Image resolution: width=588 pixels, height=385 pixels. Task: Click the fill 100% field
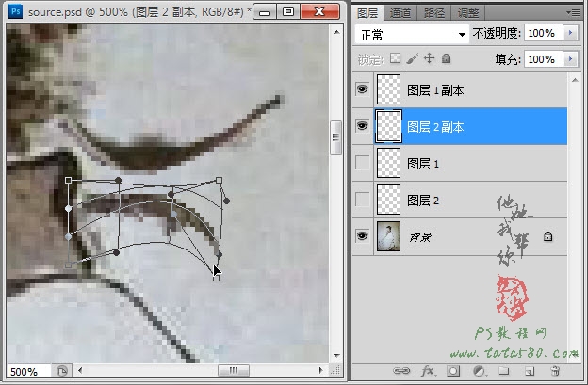pyautogui.click(x=543, y=59)
